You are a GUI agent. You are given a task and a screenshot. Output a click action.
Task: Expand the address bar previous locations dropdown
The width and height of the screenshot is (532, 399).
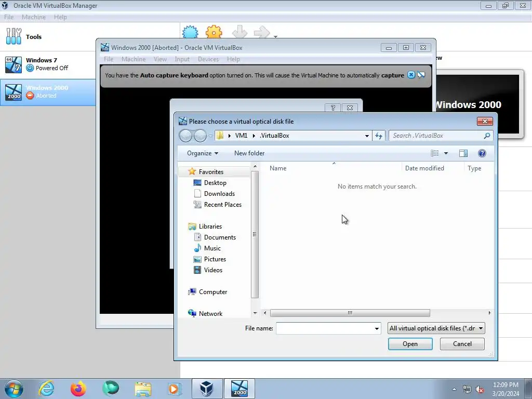point(367,136)
